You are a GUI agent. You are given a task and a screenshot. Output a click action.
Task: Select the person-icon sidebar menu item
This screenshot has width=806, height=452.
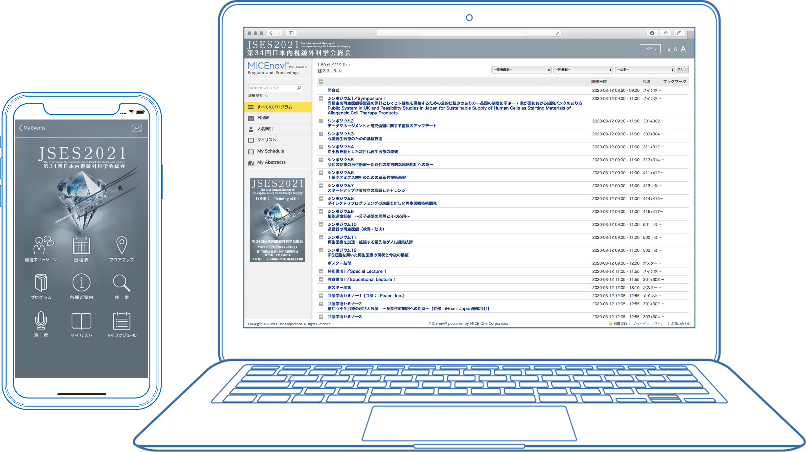(x=278, y=129)
